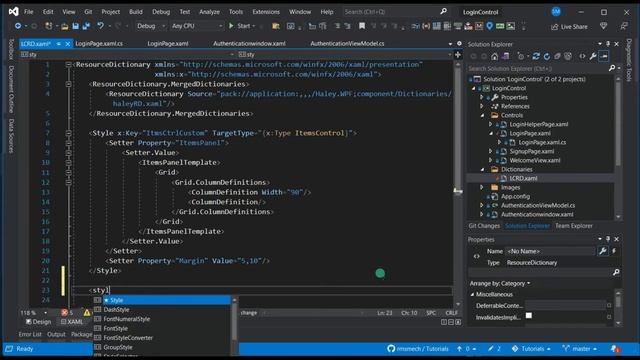Click the notifications bell in status bar

[x=615, y=349]
